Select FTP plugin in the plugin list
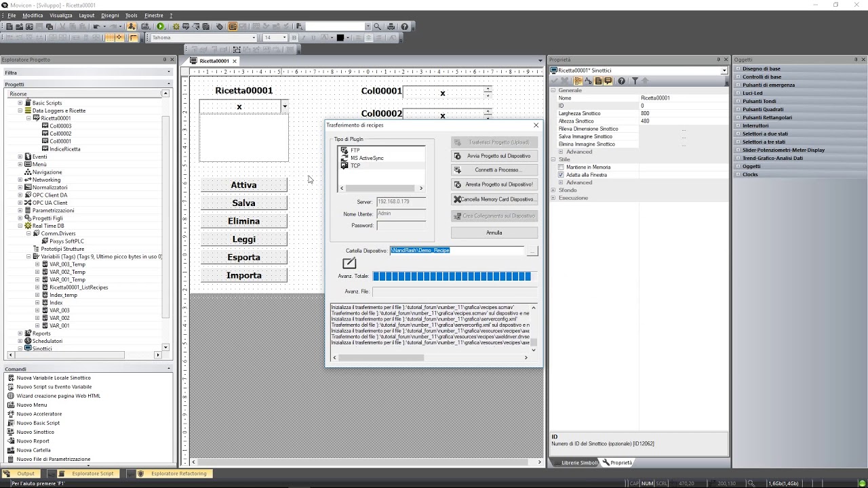This screenshot has width=868, height=488. tap(355, 150)
